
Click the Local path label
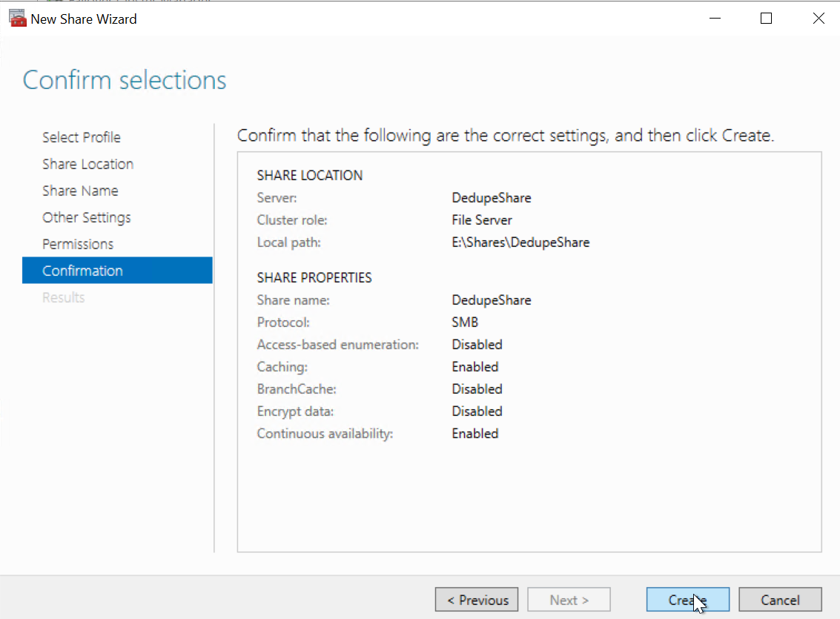[x=288, y=242]
